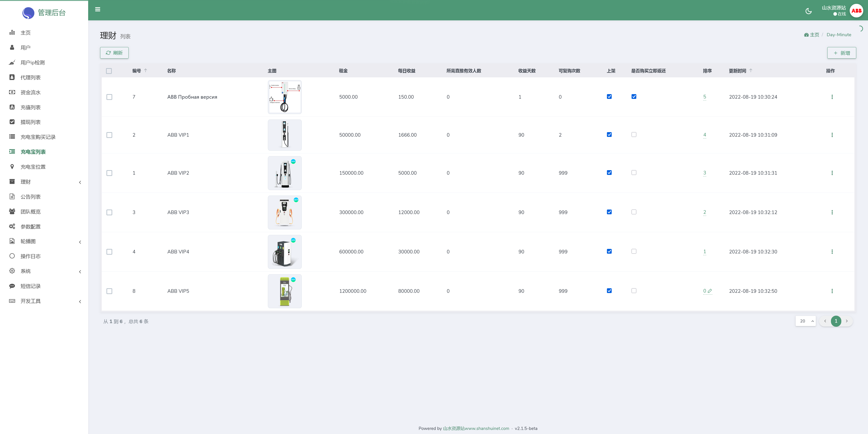Uncheck 是否购买立即返还 for ABB Пробная версия
Screen dimensions: 868x434
[634, 97]
